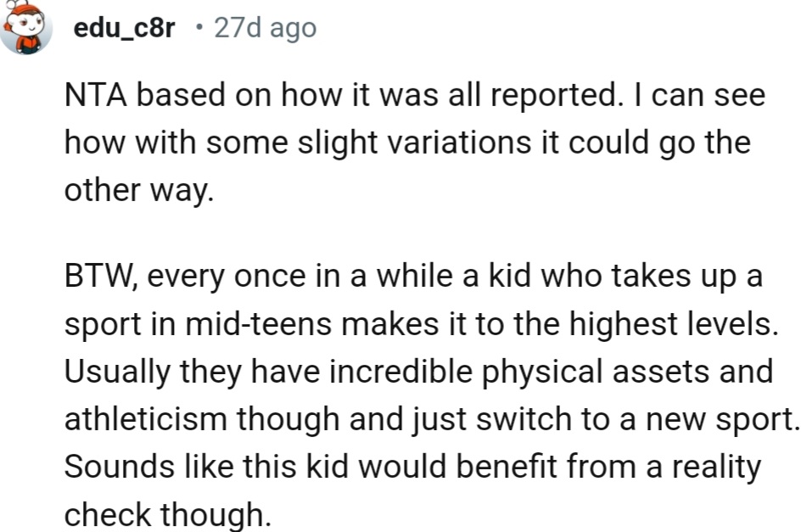This screenshot has width=801, height=532.
Task: Click the word "athleticism" in the comment
Action: click(143, 418)
